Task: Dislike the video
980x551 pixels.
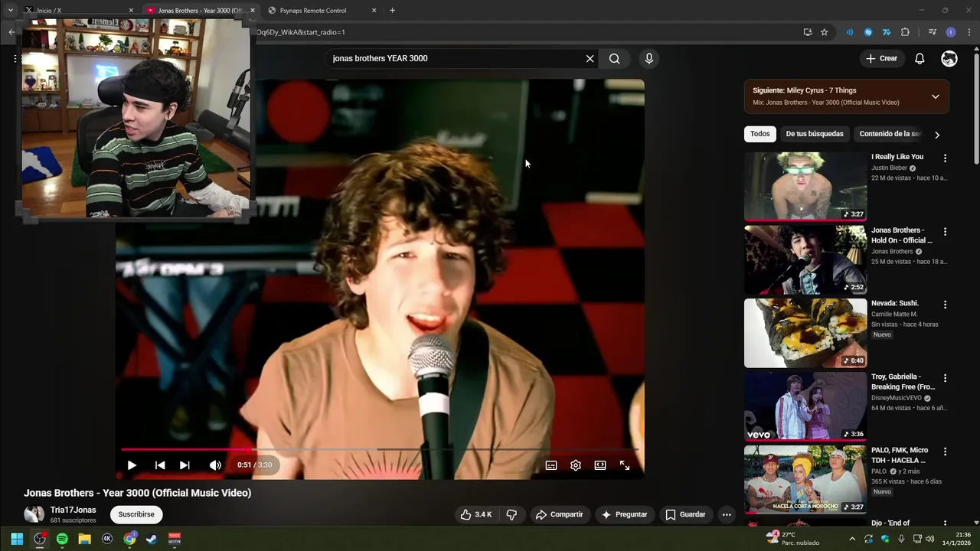Action: [511, 514]
